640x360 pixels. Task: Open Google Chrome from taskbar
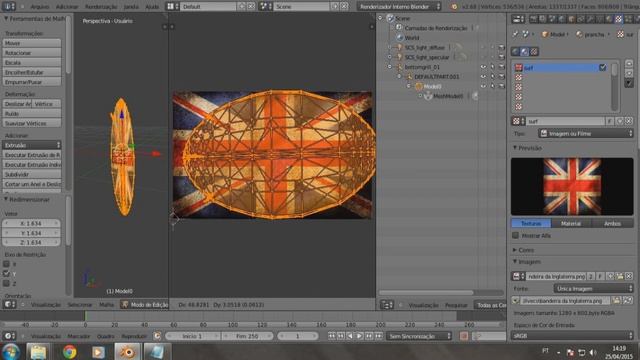[69, 352]
